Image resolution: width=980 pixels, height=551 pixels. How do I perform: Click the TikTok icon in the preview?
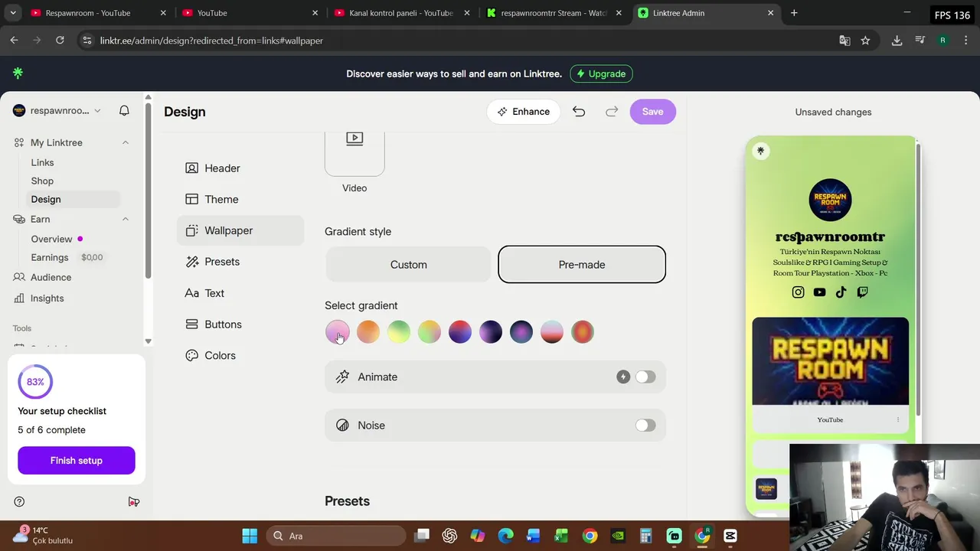click(x=841, y=292)
